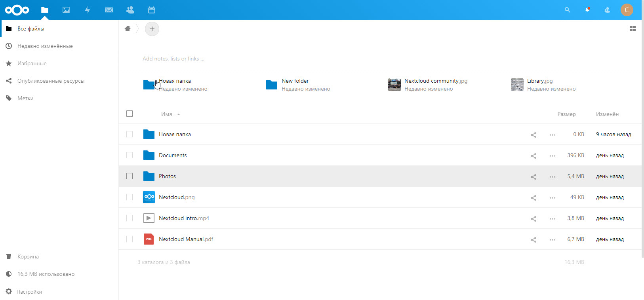Sort by Имя column header
The image size is (644, 300).
click(167, 114)
